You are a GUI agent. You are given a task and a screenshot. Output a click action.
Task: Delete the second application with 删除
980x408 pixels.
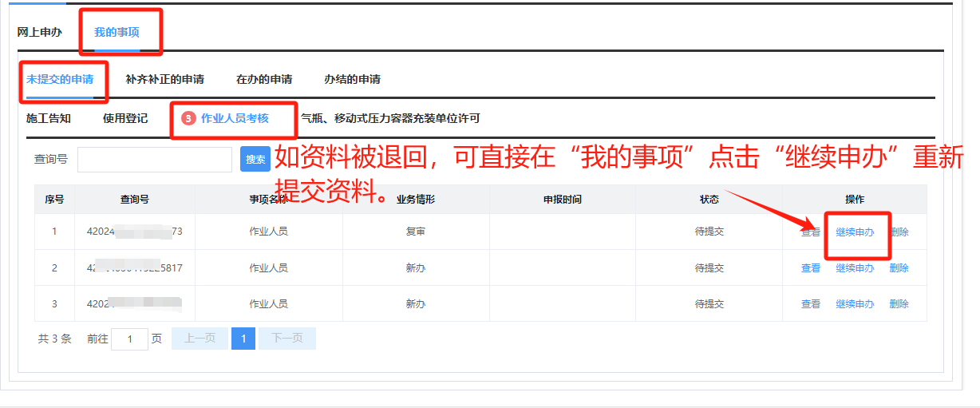point(899,268)
